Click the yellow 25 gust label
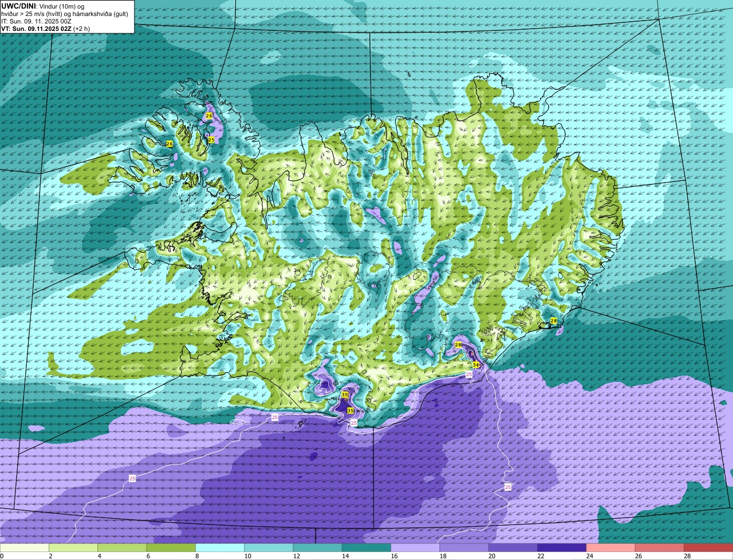 (211, 140)
